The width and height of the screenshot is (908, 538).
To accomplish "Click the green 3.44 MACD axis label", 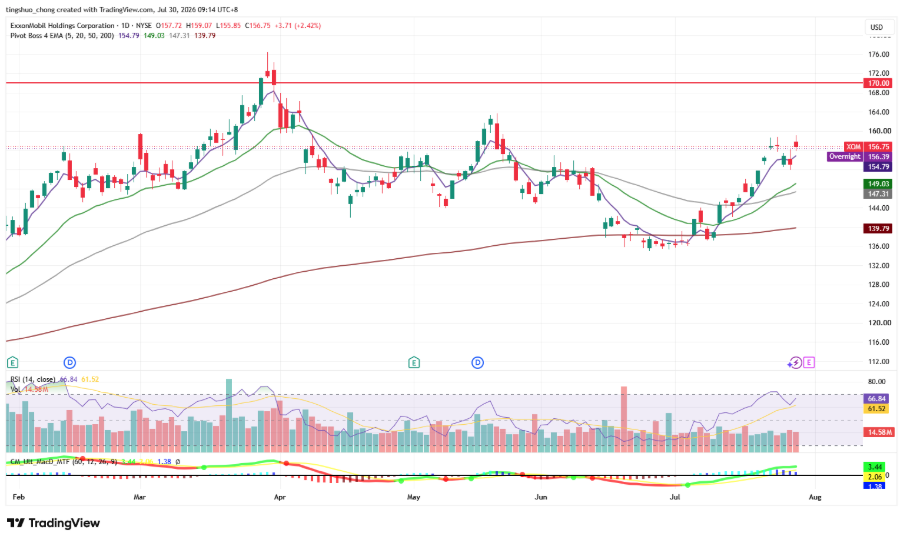I will click(x=875, y=467).
